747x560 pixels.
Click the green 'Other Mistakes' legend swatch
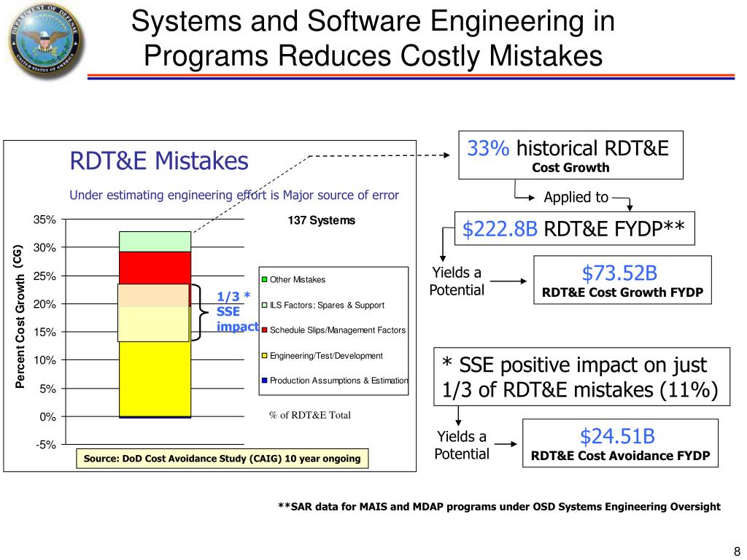click(264, 279)
